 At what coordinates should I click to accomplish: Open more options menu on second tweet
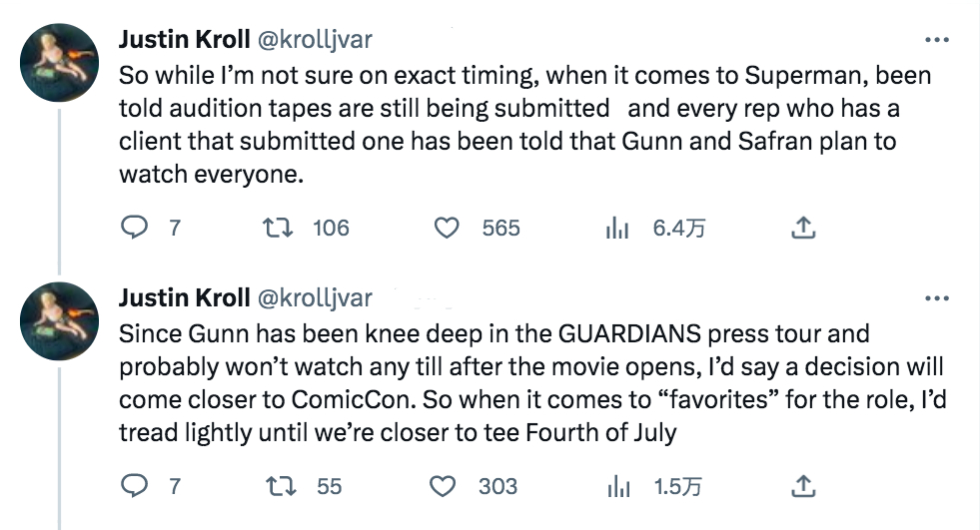point(936,298)
